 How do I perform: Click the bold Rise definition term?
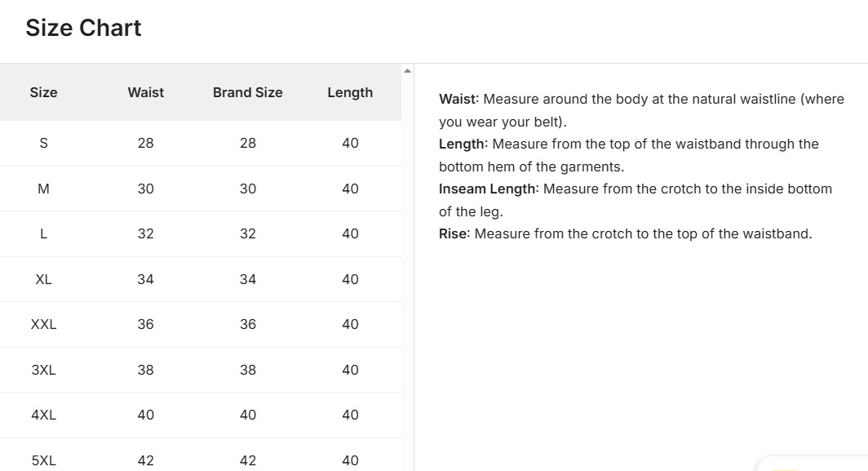click(454, 233)
